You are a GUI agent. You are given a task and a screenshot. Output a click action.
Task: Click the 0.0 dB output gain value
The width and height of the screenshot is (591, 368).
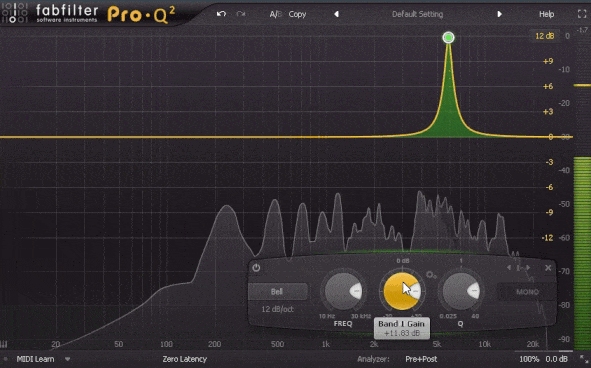(556, 359)
